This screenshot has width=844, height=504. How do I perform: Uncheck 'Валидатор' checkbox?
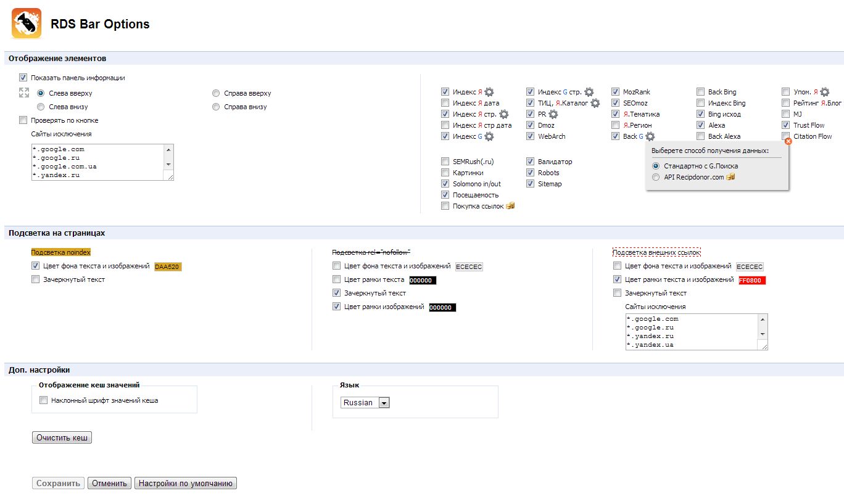530,162
